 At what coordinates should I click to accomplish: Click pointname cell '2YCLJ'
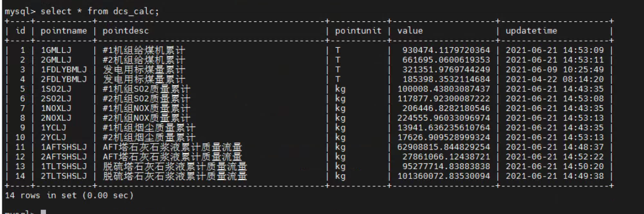pyautogui.click(x=54, y=137)
